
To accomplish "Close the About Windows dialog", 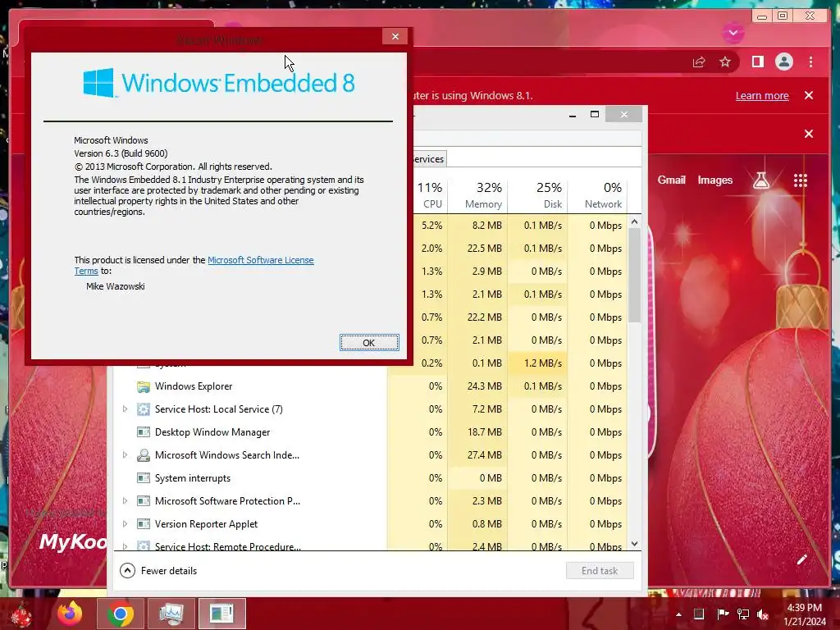I will pyautogui.click(x=395, y=36).
